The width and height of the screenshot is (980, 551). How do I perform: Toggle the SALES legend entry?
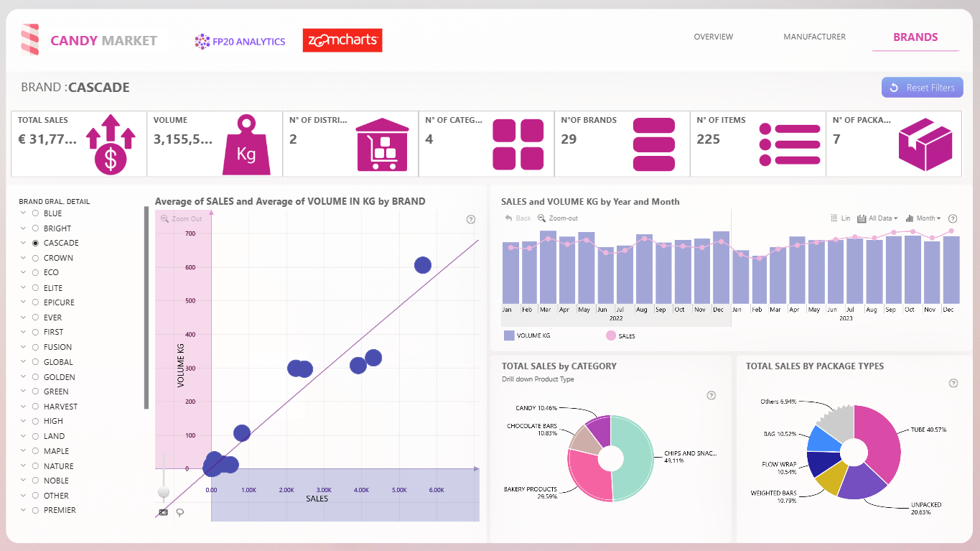point(621,335)
